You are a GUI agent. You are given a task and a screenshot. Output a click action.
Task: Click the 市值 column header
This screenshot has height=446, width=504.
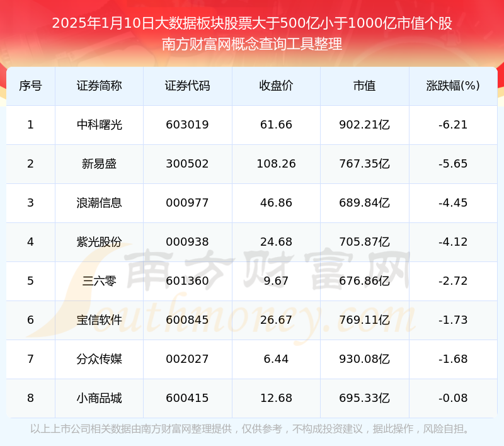[365, 86]
